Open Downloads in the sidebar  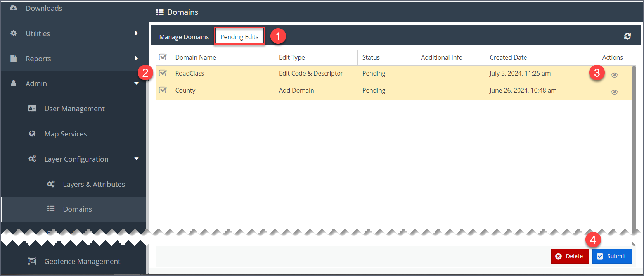pyautogui.click(x=44, y=8)
